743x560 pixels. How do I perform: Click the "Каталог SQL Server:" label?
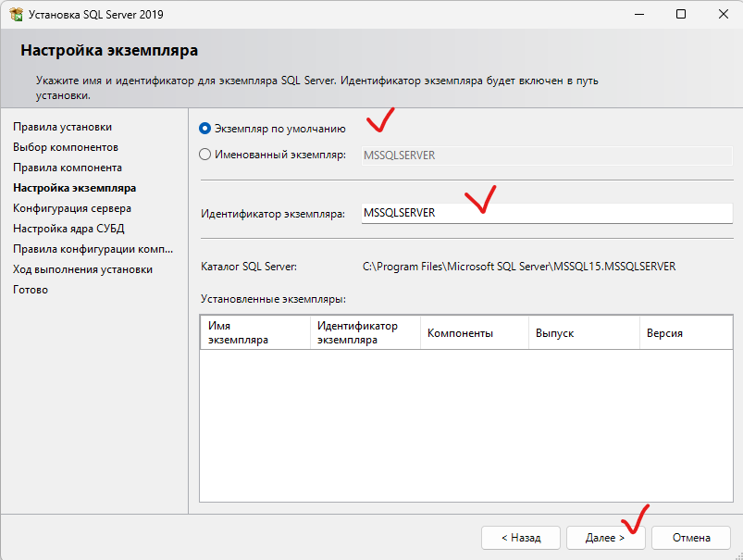[249, 267]
